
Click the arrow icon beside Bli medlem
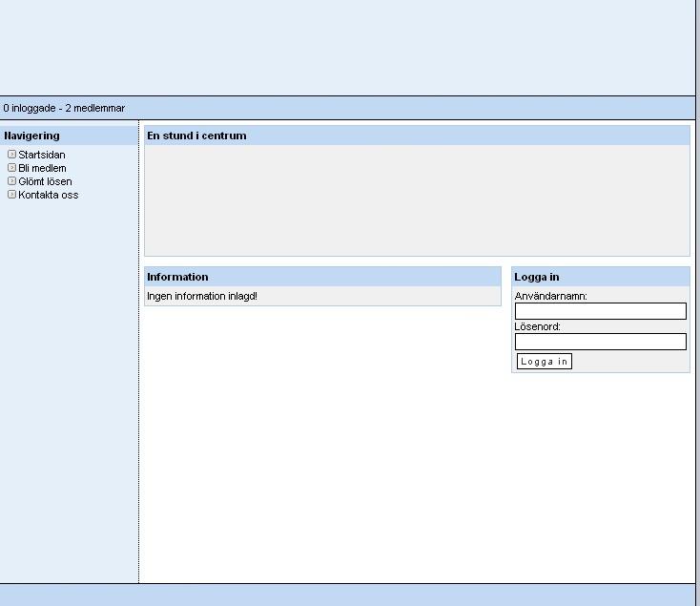tap(12, 167)
